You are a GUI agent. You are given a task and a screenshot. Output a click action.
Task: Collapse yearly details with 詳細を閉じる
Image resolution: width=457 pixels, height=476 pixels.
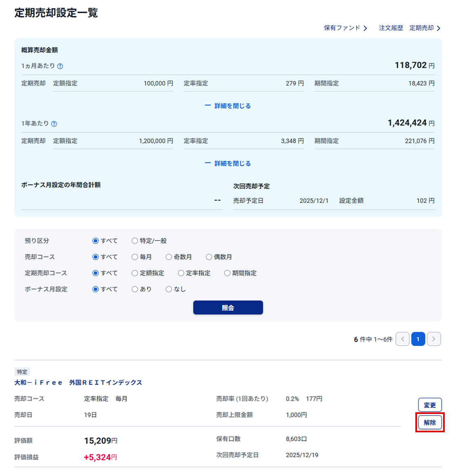pos(228,163)
